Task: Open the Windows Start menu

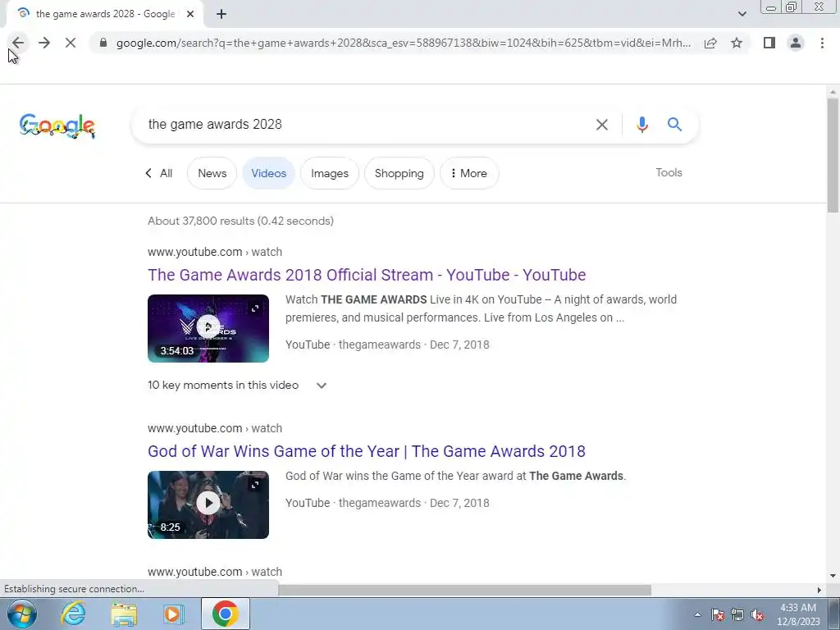Action: [22, 614]
